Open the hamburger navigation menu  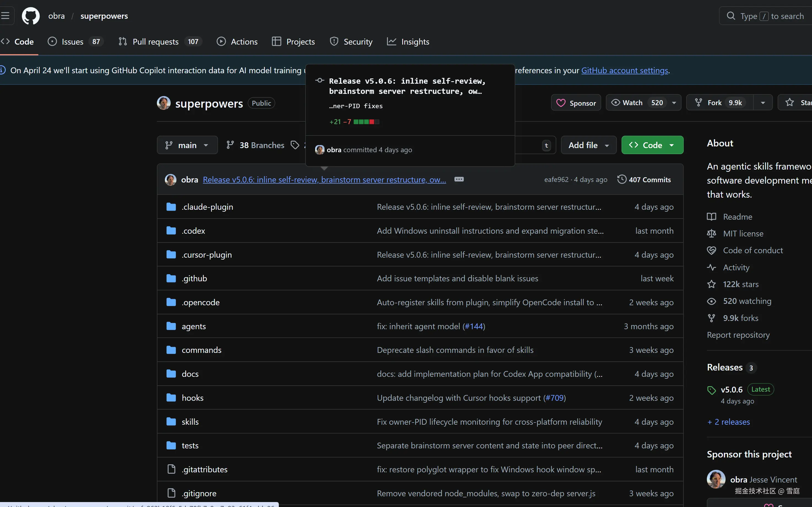(5, 16)
